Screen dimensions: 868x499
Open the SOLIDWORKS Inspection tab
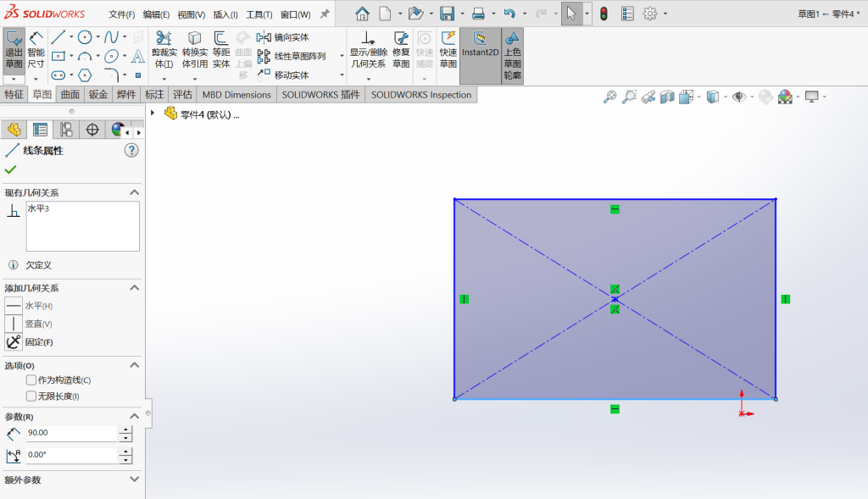[421, 95]
